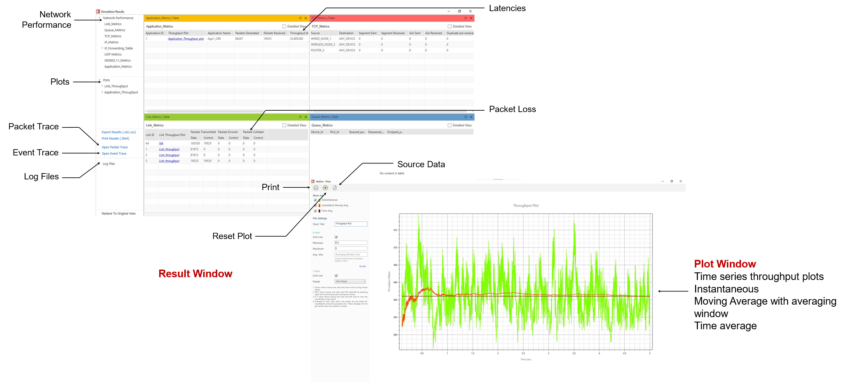
Task: Select UDP Metrics in the sidebar tree
Action: (x=113, y=54)
